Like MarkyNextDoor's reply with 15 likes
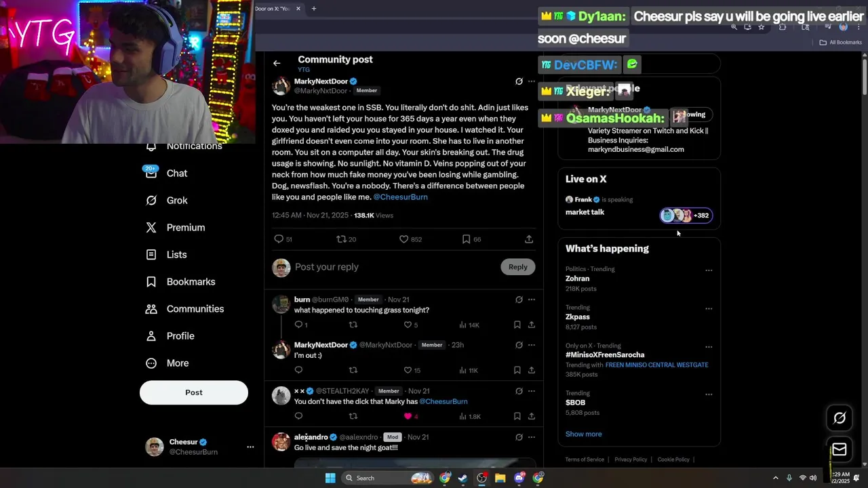Screen dimensions: 868x488 pyautogui.click(x=408, y=370)
